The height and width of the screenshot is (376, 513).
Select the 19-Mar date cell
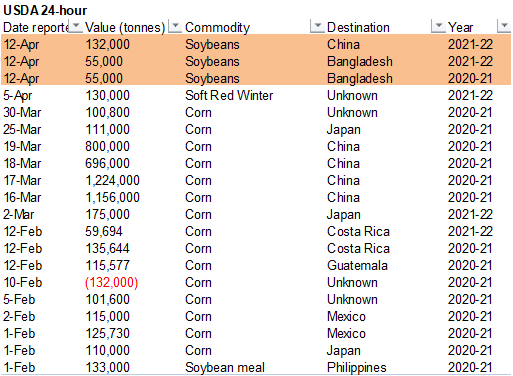point(22,147)
